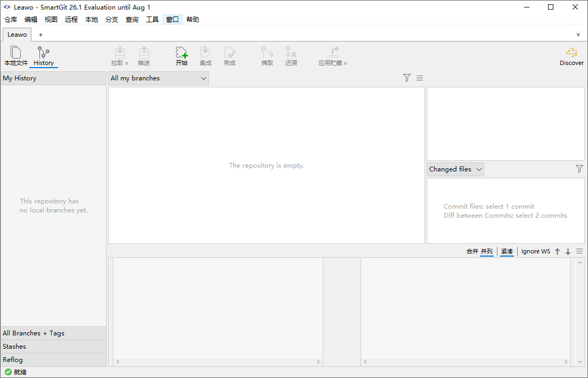Image resolution: width=588 pixels, height=378 pixels.
Task: Open the 视图 menu
Action: (51, 20)
